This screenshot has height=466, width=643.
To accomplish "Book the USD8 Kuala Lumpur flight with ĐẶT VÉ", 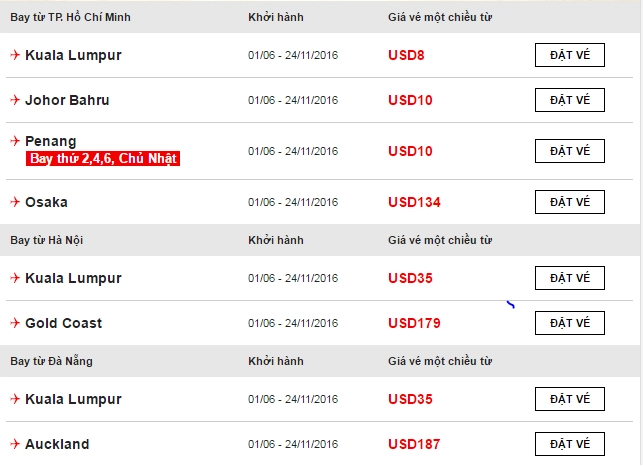I will pyautogui.click(x=570, y=55).
